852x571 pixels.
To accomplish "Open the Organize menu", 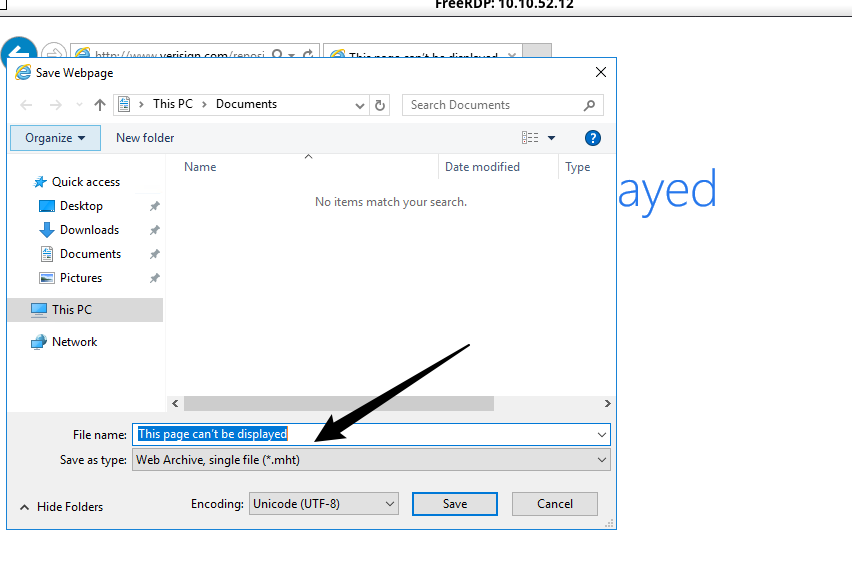I will coord(55,138).
